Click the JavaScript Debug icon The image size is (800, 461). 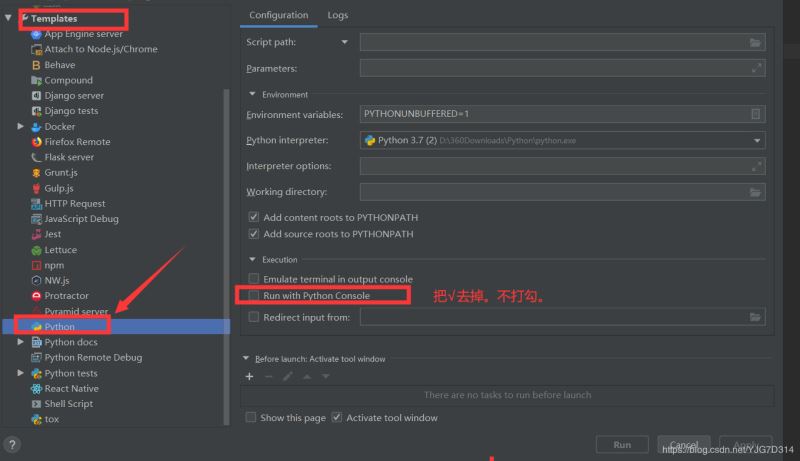(x=36, y=219)
